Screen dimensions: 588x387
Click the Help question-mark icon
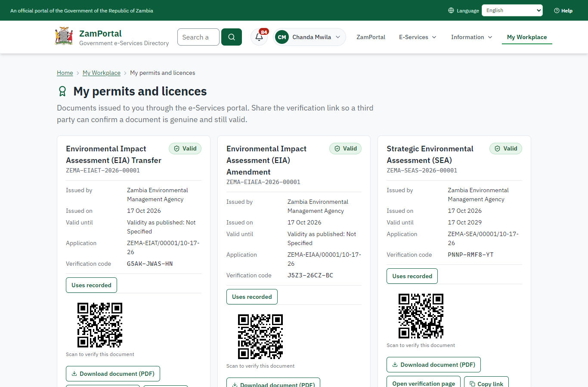557,10
